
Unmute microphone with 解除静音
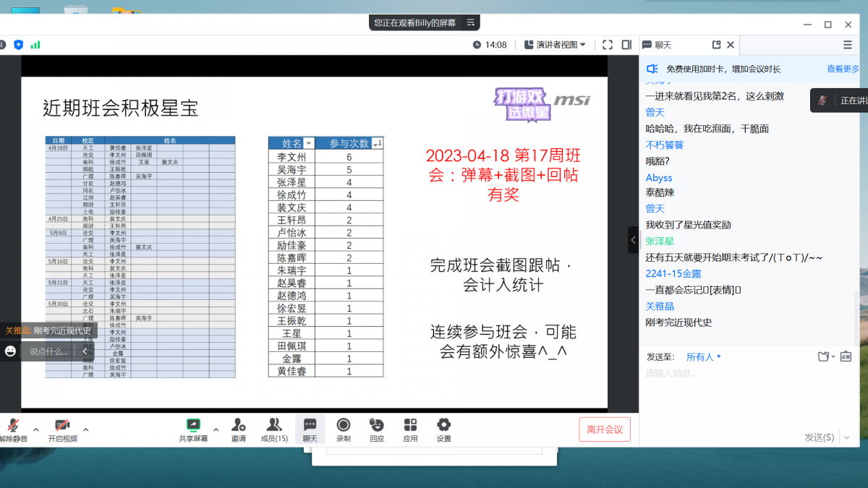(13, 425)
